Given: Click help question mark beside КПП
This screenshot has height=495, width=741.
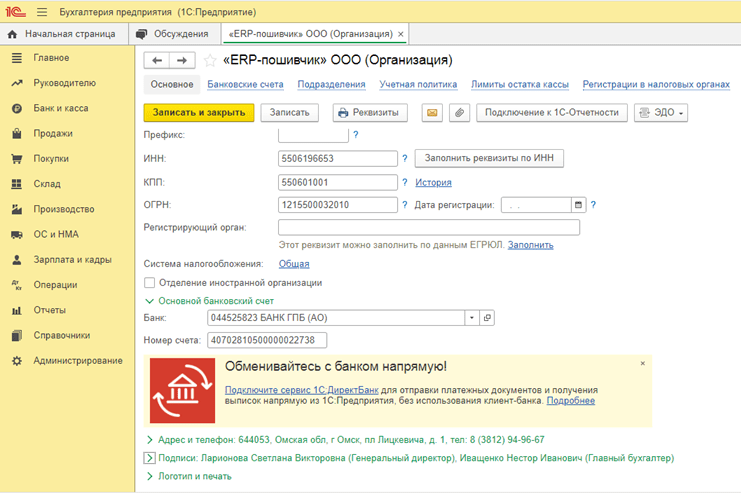Looking at the screenshot, I should click(x=405, y=182).
